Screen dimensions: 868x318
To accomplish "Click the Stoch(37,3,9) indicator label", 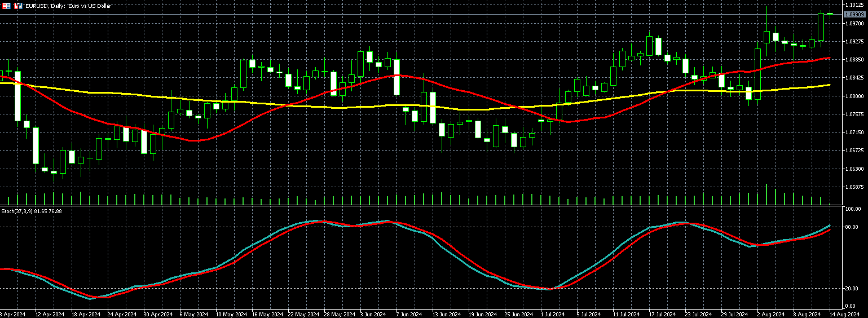I will click(31, 211).
